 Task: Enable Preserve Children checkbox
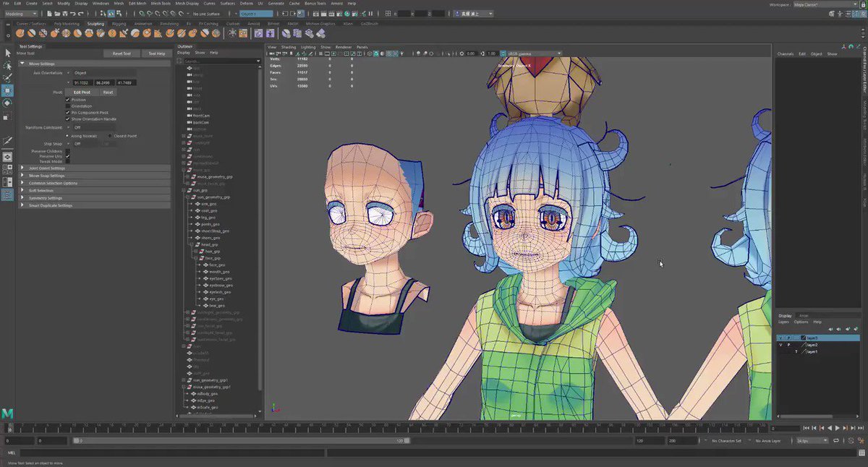coord(68,151)
